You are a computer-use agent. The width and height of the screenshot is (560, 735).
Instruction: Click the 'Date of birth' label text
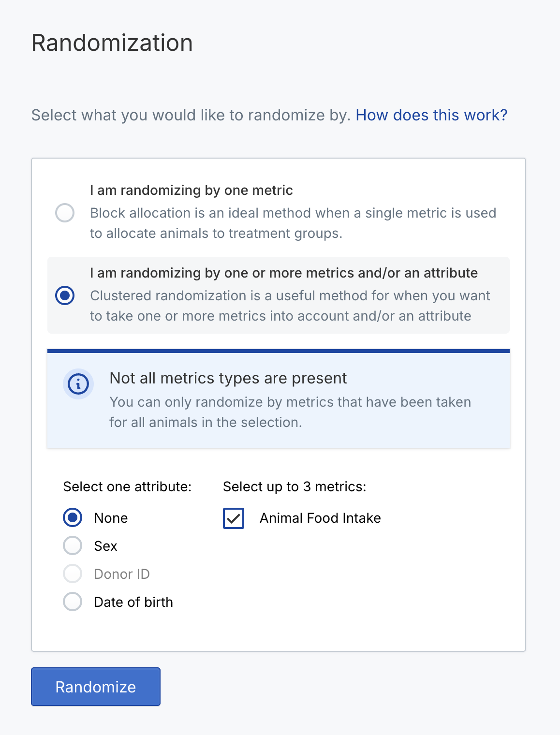(133, 602)
